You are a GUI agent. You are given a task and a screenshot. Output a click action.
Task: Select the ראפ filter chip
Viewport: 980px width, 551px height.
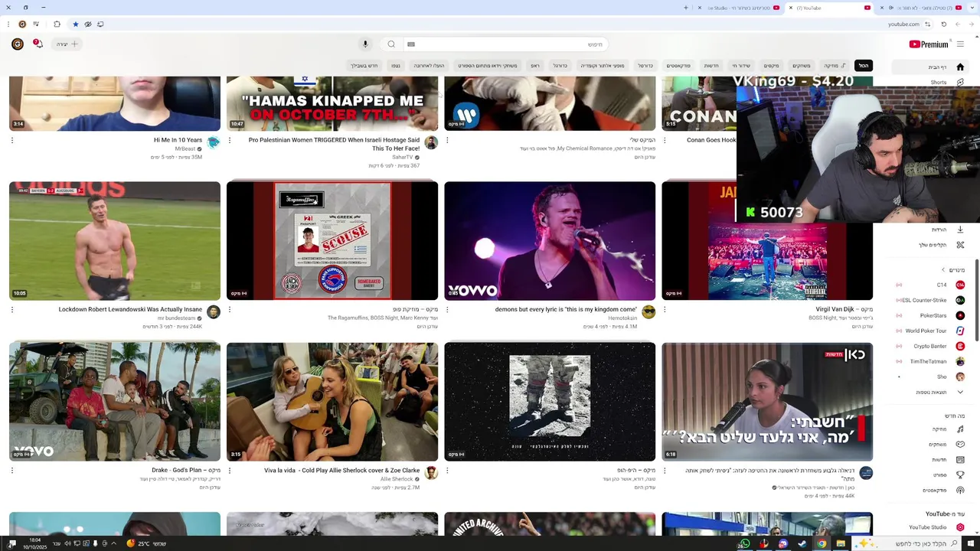coord(535,66)
